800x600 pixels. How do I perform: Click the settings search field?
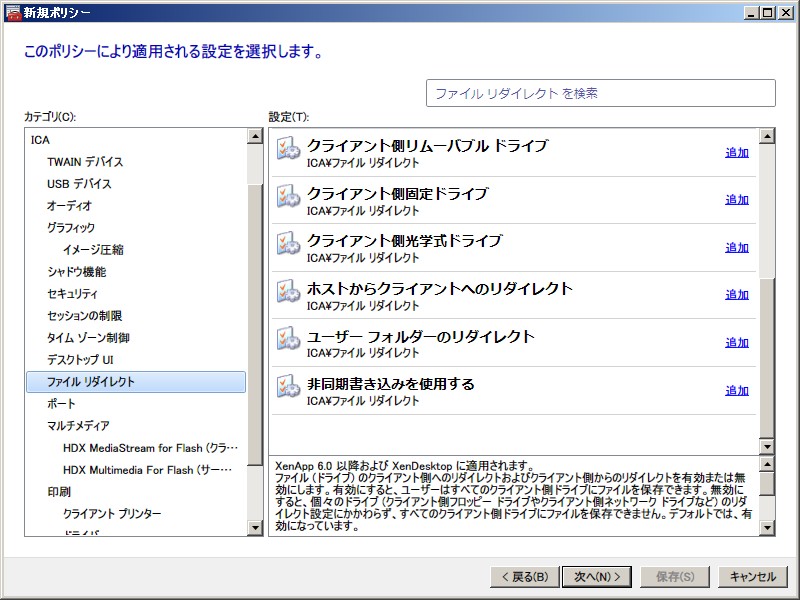[x=600, y=93]
